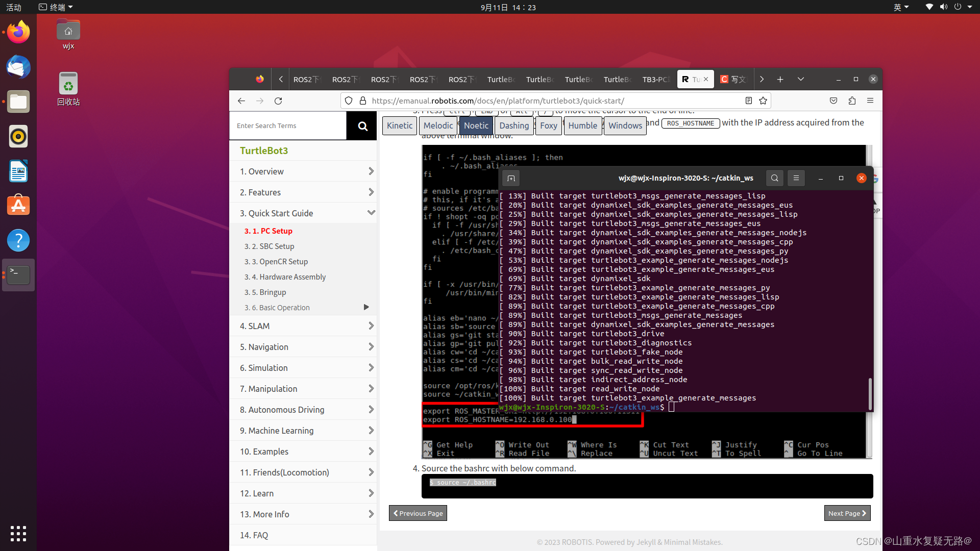980x551 pixels.
Task: Select the Terminal icon in the dock
Action: pos(18,275)
